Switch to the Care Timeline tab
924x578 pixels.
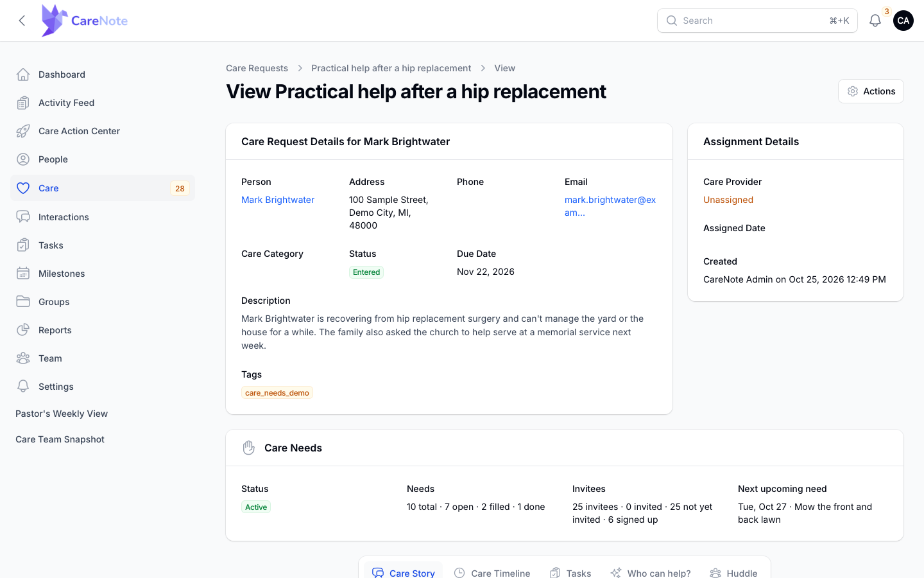coord(492,573)
